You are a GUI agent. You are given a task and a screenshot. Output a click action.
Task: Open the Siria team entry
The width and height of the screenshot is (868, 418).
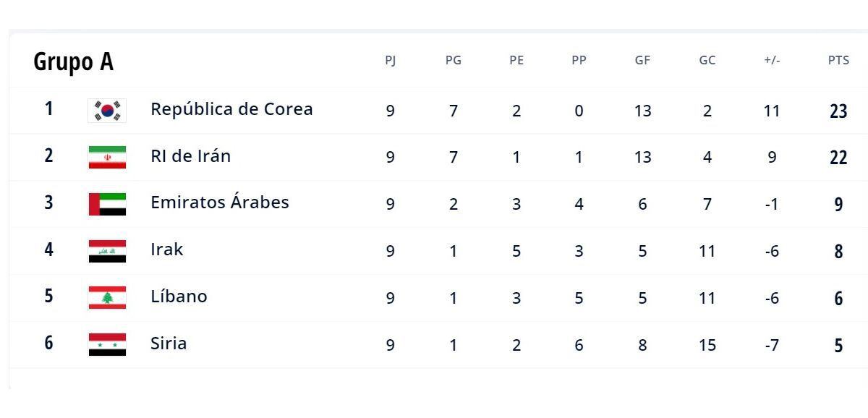(x=169, y=344)
